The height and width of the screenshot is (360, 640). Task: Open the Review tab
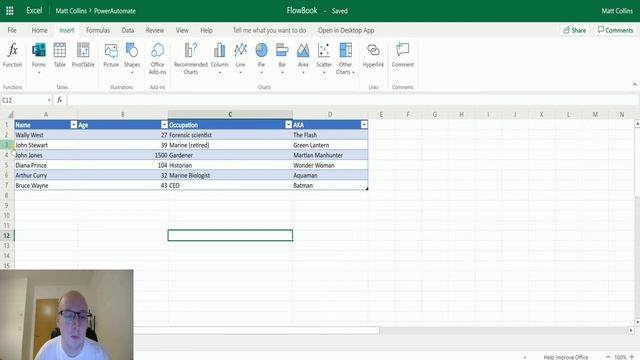coord(155,30)
